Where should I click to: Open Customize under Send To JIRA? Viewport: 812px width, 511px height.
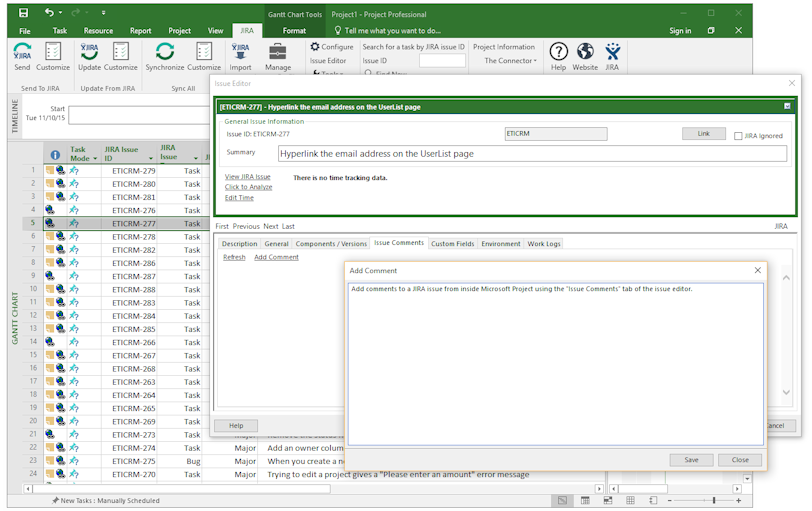[x=53, y=52]
